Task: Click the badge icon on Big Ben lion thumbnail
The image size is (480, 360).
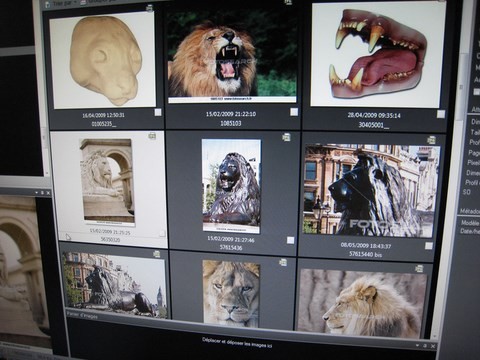Action: click(x=157, y=254)
